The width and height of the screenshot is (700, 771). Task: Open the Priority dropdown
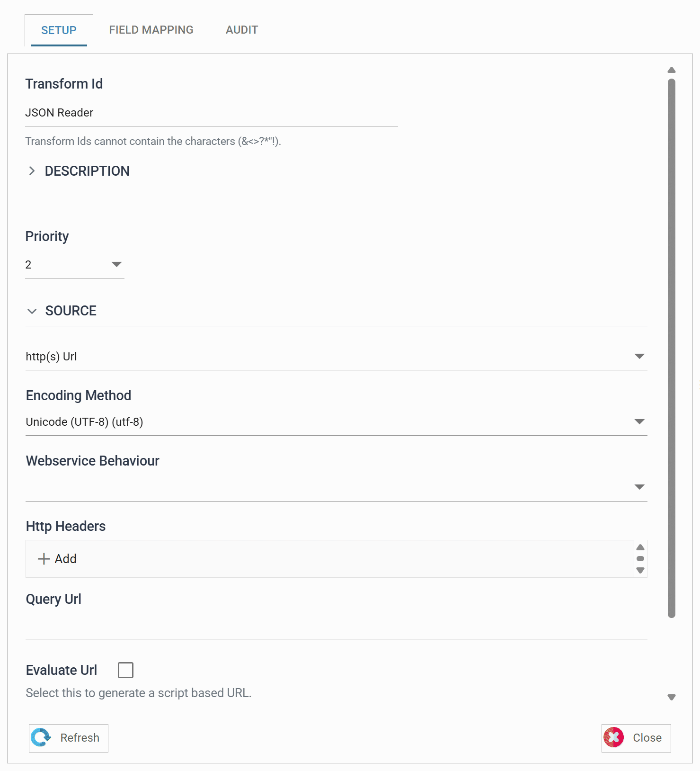[75, 265]
